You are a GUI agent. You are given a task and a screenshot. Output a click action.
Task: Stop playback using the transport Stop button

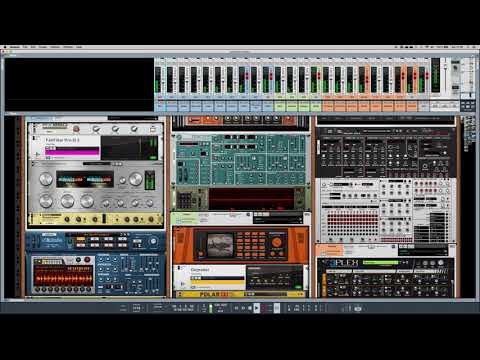tap(250, 308)
